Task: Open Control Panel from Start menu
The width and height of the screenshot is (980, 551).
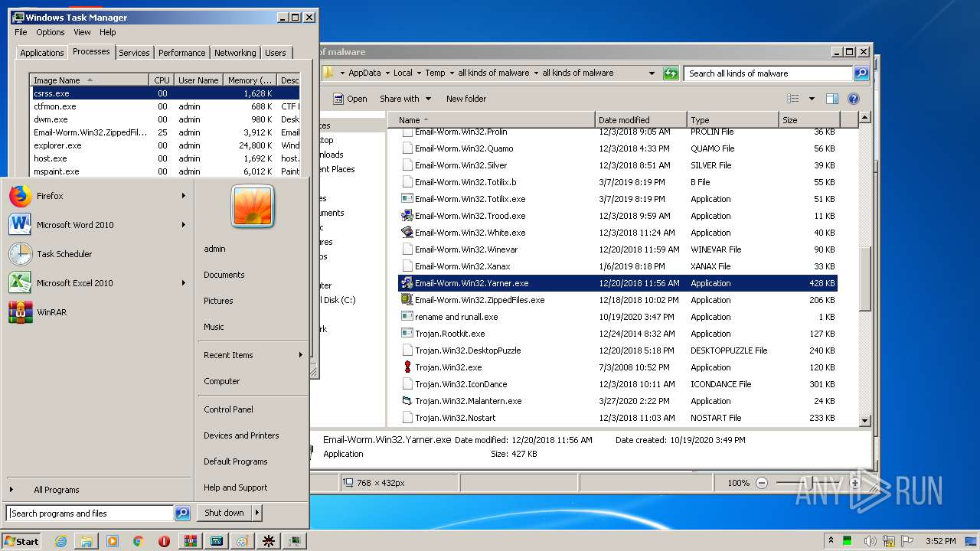Action: [x=228, y=409]
